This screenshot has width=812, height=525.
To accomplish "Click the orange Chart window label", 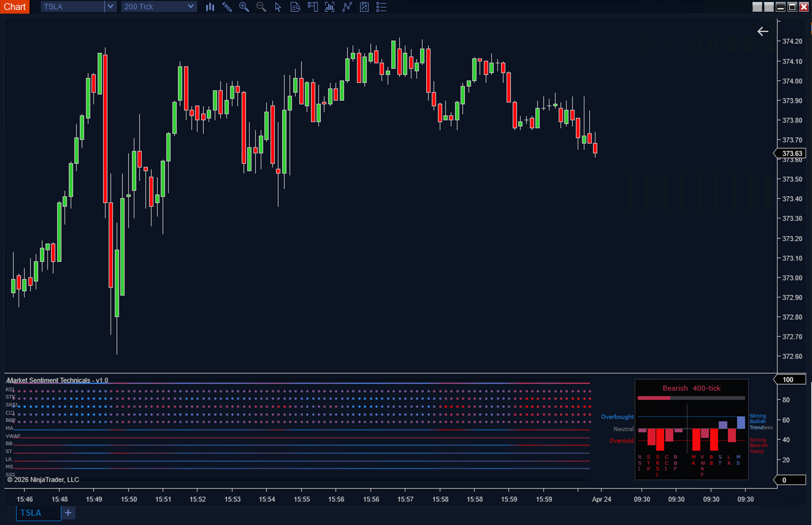I will click(15, 7).
